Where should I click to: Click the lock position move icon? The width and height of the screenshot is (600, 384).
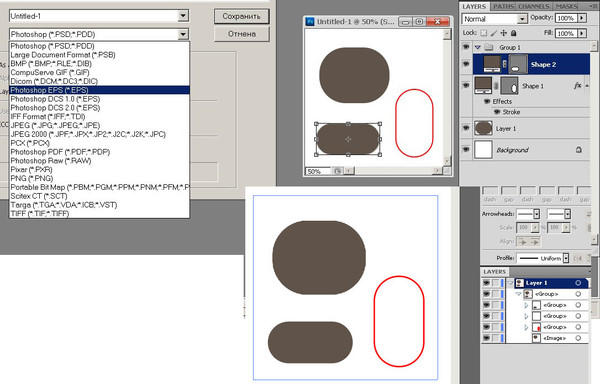coord(504,33)
